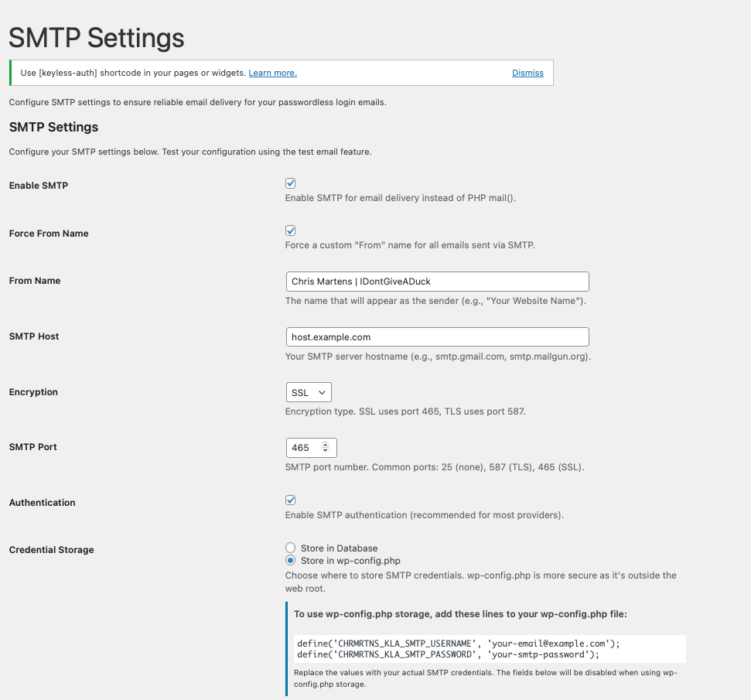Toggle the Force From Name checkbox
751x700 pixels.
(291, 230)
